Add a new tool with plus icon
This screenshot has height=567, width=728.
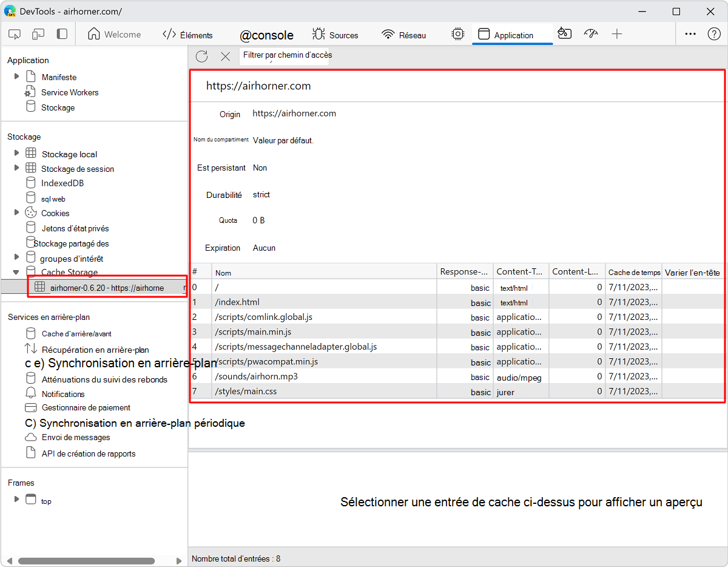point(617,34)
